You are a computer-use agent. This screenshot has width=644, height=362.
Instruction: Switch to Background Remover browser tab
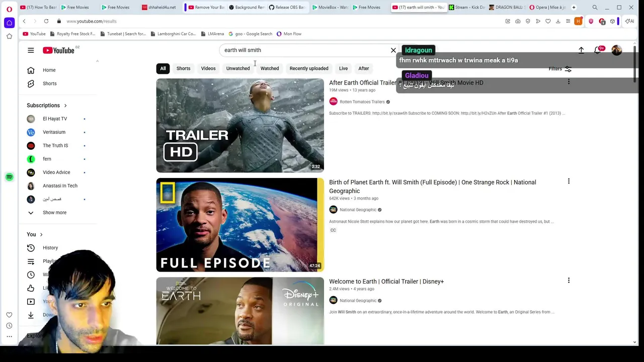click(247, 8)
